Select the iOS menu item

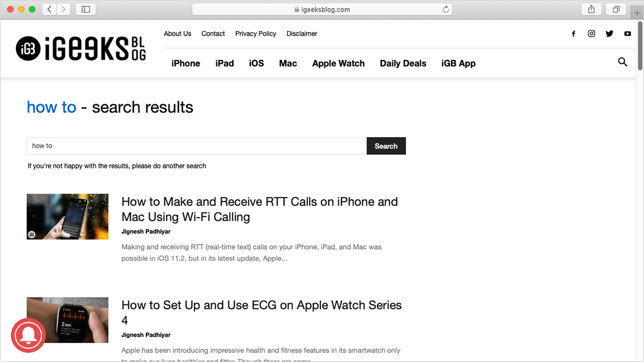click(256, 63)
